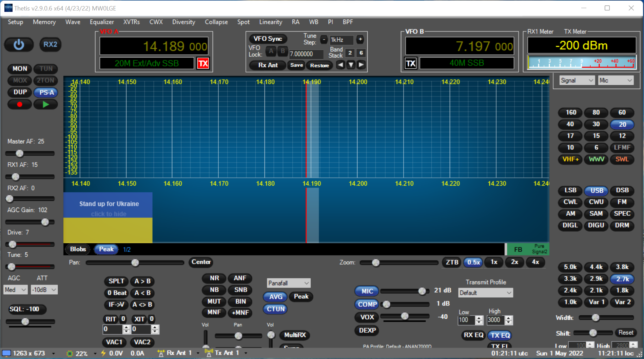Open the Panafall display mode dropdown

pyautogui.click(x=289, y=283)
